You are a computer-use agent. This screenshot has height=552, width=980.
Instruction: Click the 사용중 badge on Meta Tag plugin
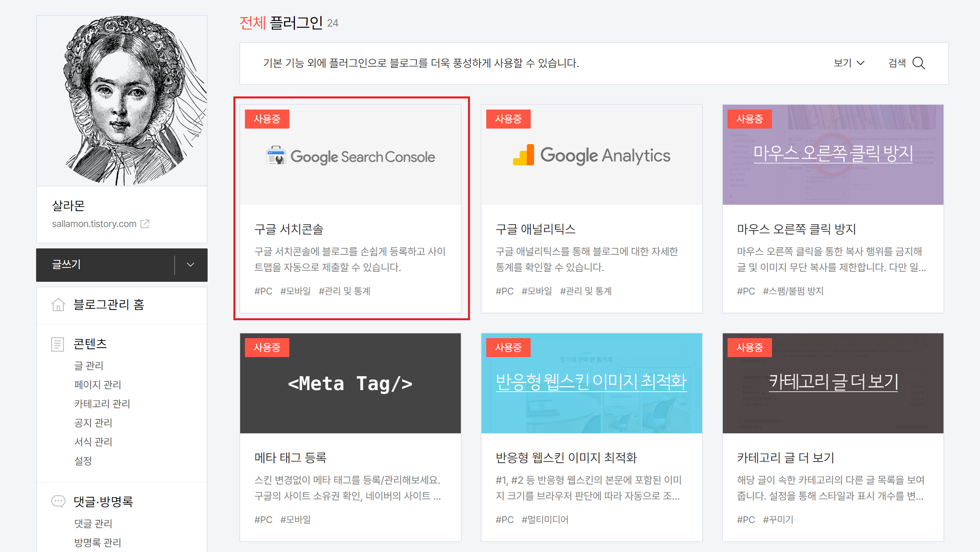(267, 348)
